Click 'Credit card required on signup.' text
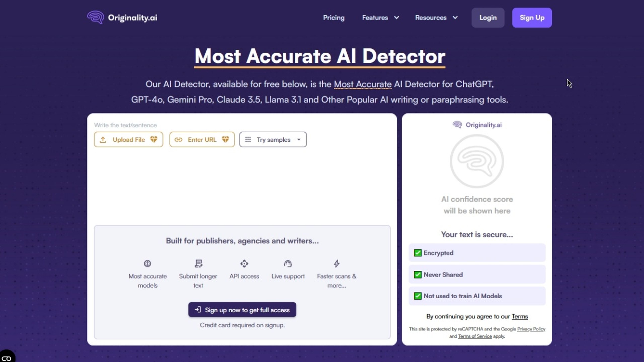 tap(242, 325)
